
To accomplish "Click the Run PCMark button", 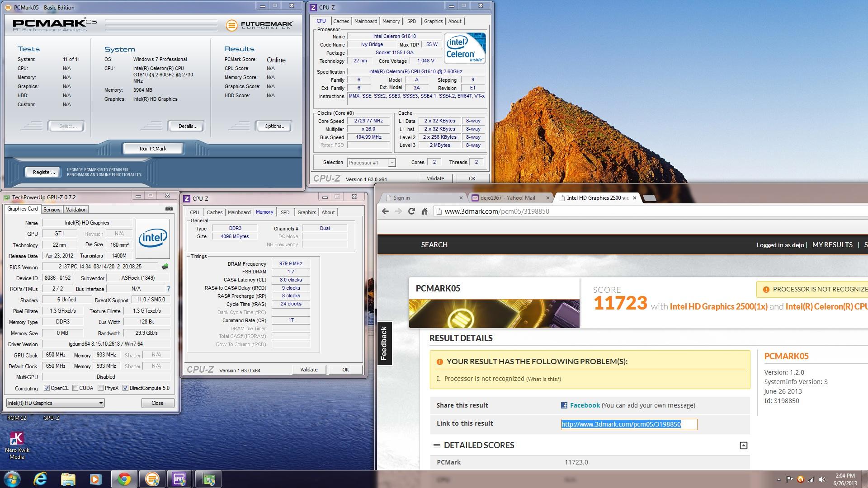I will [153, 149].
